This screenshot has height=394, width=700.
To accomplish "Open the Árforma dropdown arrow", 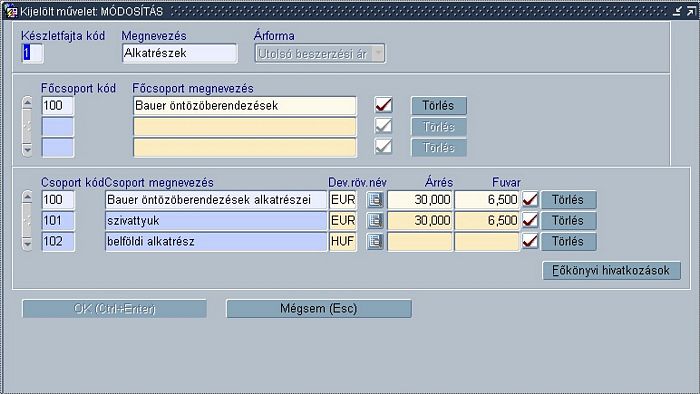I will click(378, 54).
